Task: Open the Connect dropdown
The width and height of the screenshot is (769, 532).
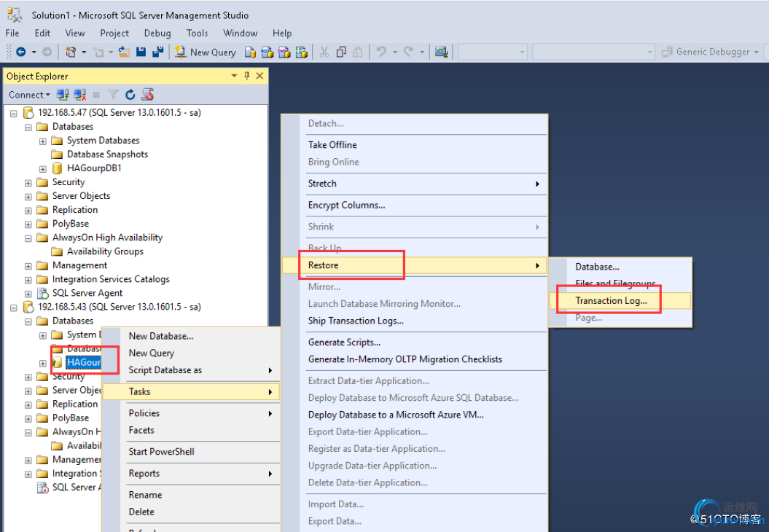Action: coord(29,95)
